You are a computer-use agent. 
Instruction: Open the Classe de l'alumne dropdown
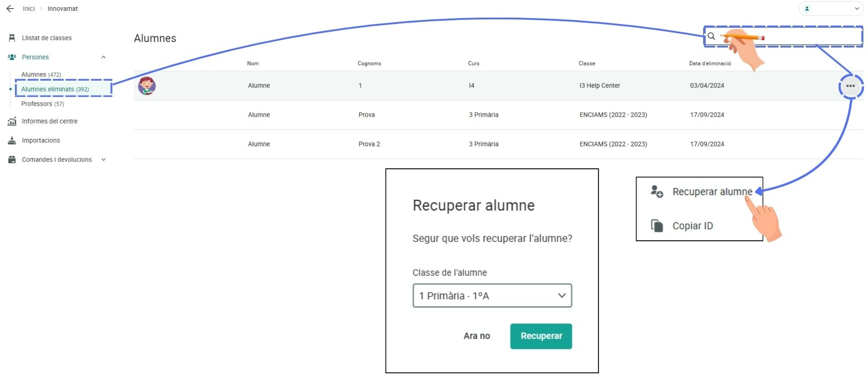492,296
